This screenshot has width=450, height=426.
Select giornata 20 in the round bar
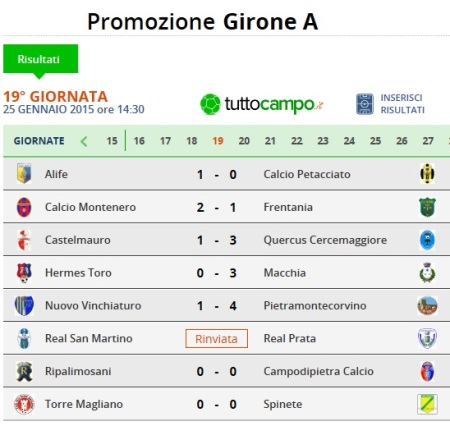point(244,141)
